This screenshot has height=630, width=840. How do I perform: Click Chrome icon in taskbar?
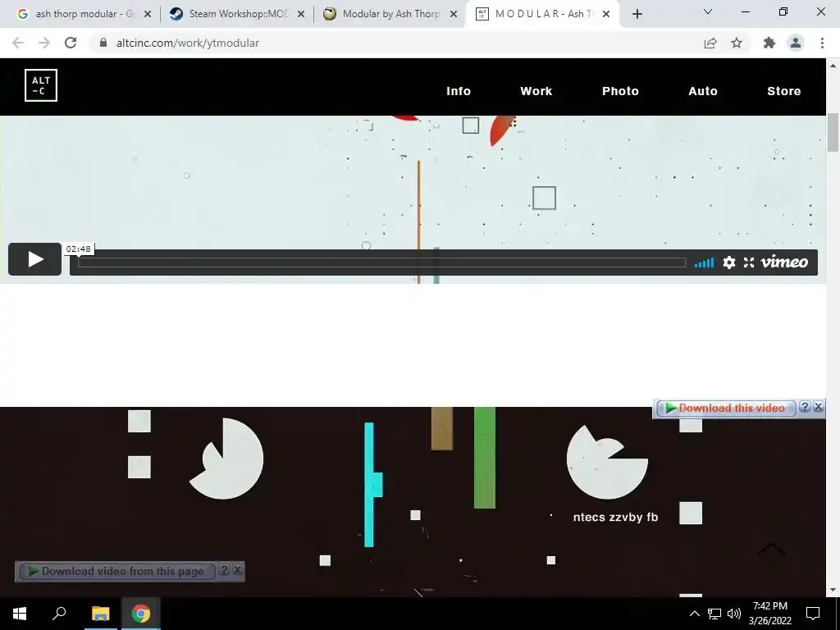pos(141,614)
